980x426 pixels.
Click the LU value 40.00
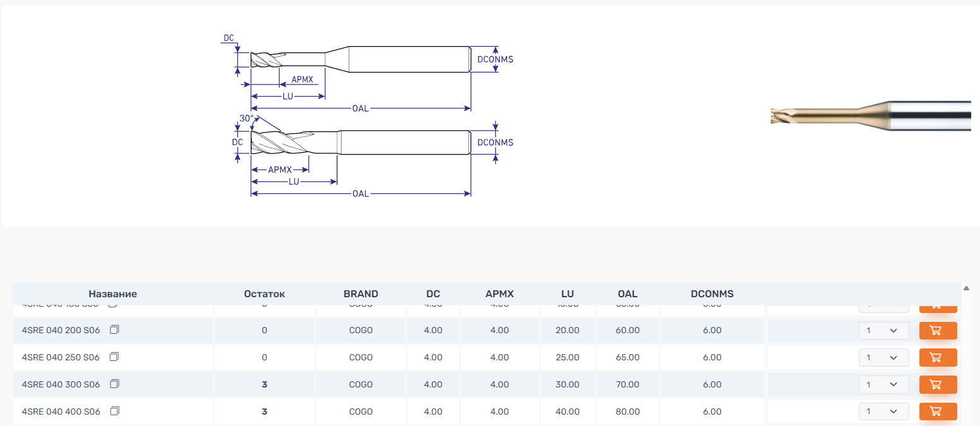[568, 412]
